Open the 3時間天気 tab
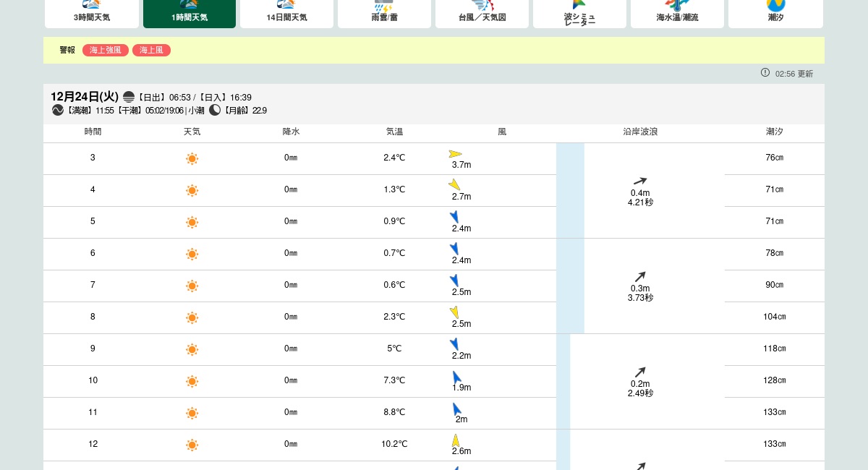Viewport: 868px width, 470px height. [92, 14]
